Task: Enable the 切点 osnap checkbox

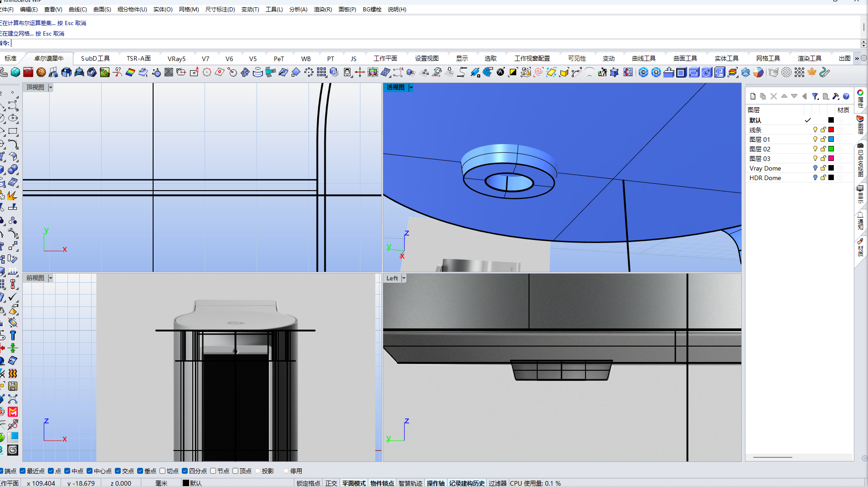Action: coord(162,471)
